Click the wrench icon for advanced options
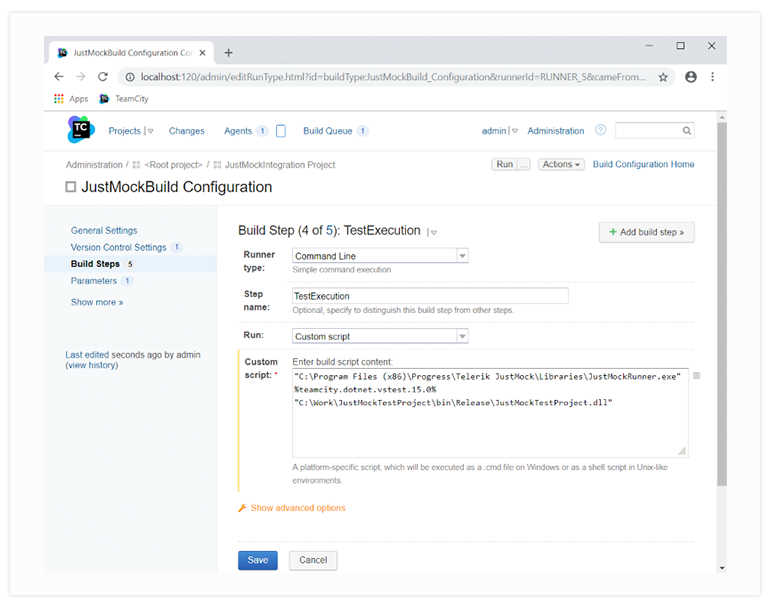 [x=242, y=508]
